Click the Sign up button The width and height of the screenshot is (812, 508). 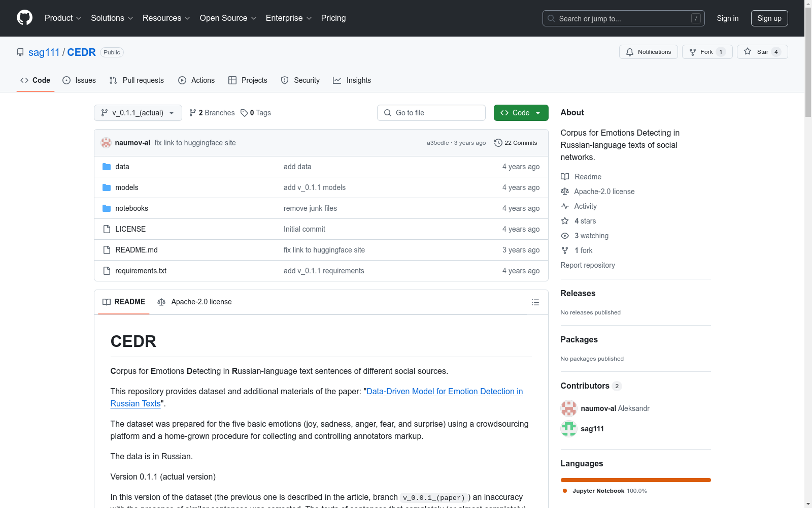pyautogui.click(x=769, y=18)
